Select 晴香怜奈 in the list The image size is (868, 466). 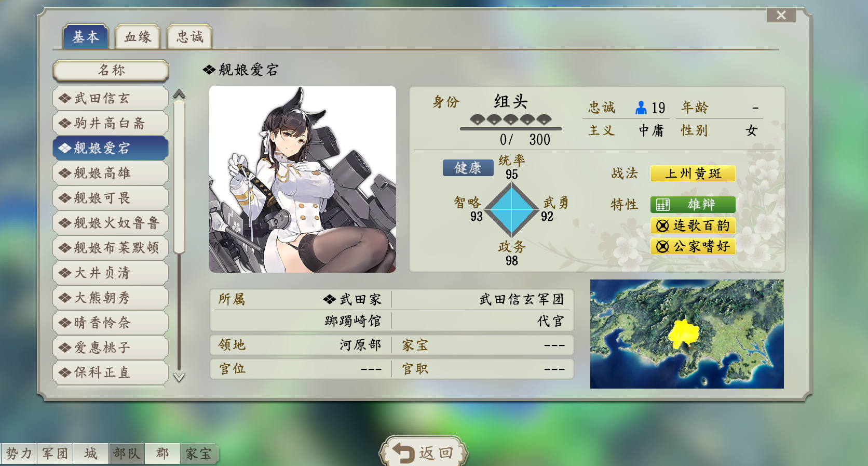pos(111,323)
